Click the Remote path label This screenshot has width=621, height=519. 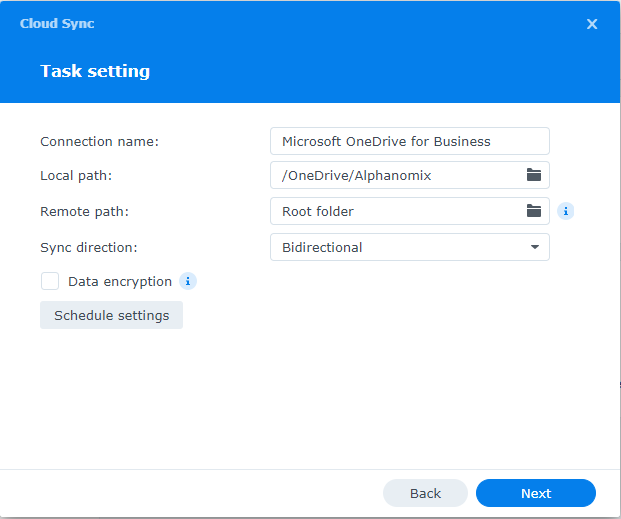click(84, 212)
